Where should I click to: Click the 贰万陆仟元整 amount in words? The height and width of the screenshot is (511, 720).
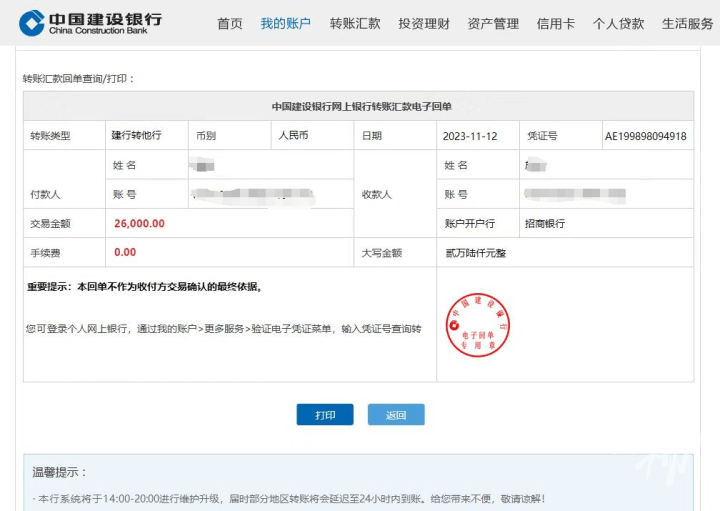pos(476,253)
